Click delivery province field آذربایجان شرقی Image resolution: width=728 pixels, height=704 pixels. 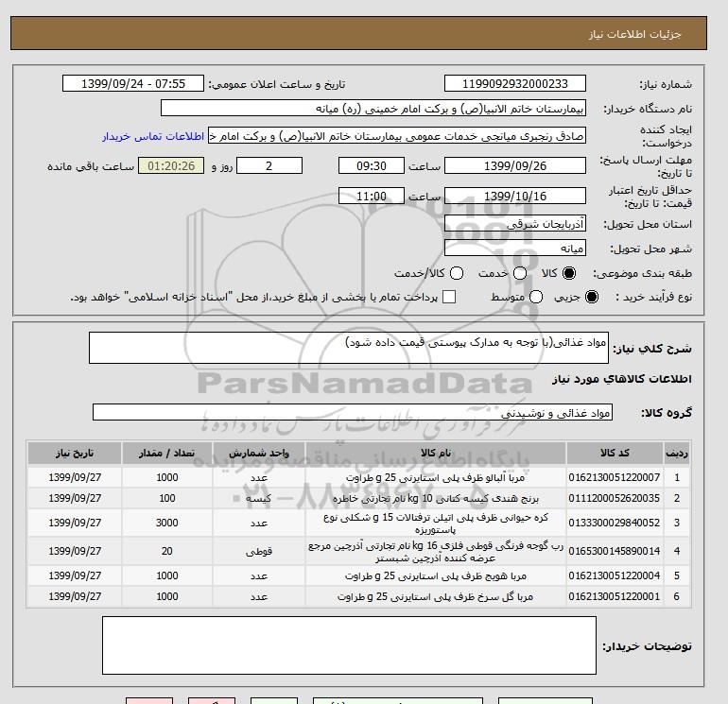tap(515, 224)
